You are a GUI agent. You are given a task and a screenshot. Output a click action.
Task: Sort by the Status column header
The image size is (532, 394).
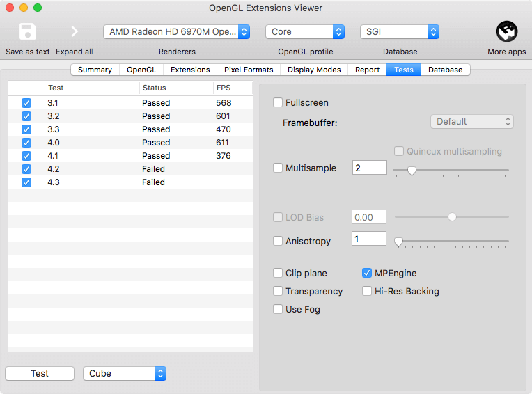tap(176, 88)
